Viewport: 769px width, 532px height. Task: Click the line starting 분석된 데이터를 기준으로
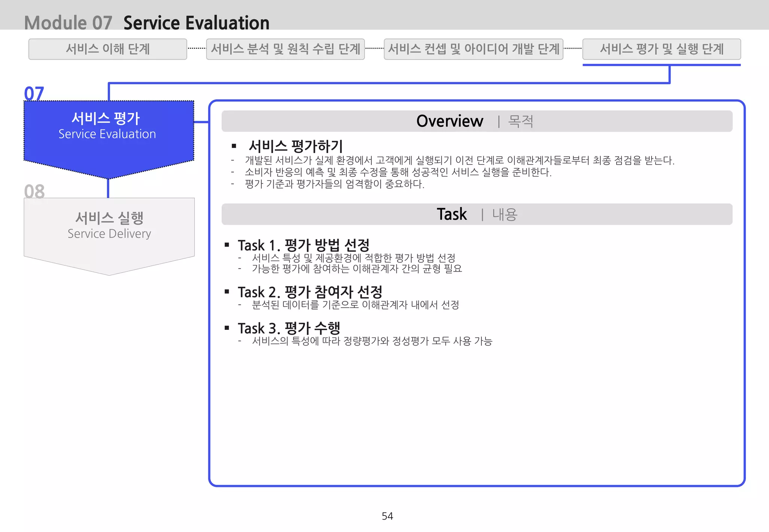point(356,305)
